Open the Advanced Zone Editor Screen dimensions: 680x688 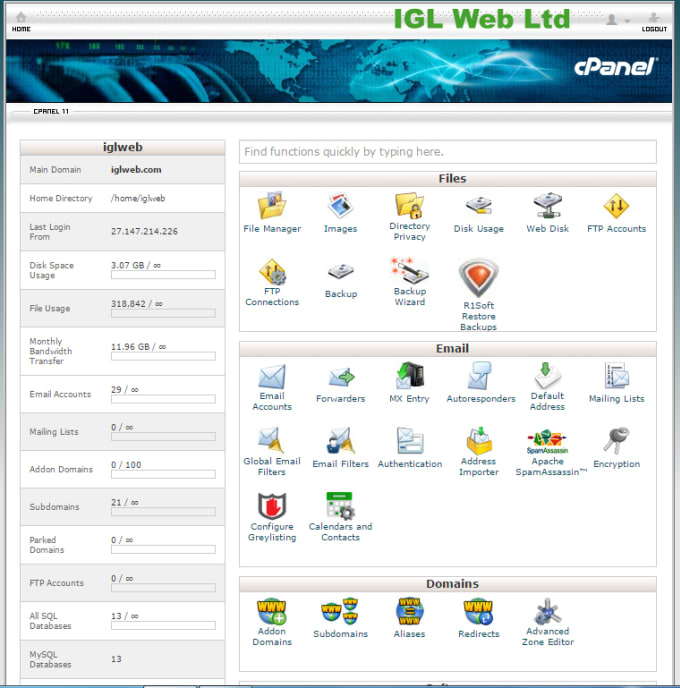click(548, 622)
